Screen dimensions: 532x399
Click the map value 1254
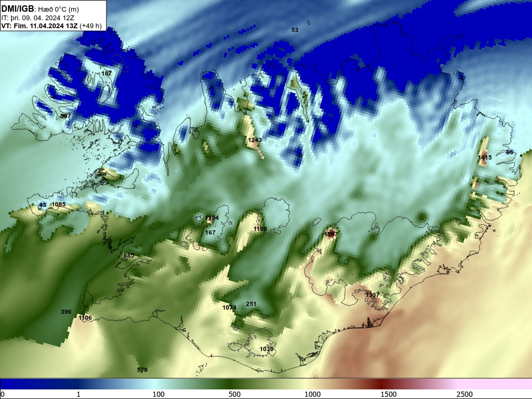coord(212,218)
